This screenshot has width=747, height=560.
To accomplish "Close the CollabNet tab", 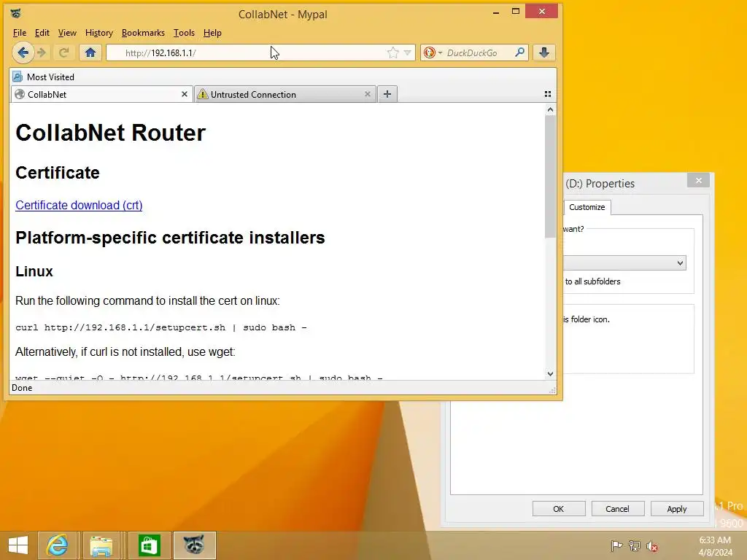I will pyautogui.click(x=185, y=94).
